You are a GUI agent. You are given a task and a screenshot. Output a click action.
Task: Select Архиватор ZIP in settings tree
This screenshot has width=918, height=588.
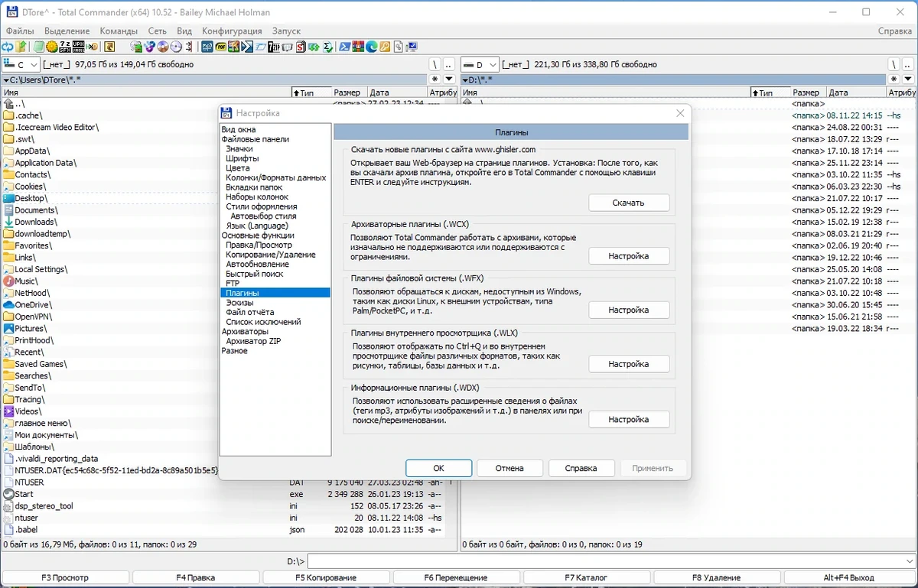[253, 341]
